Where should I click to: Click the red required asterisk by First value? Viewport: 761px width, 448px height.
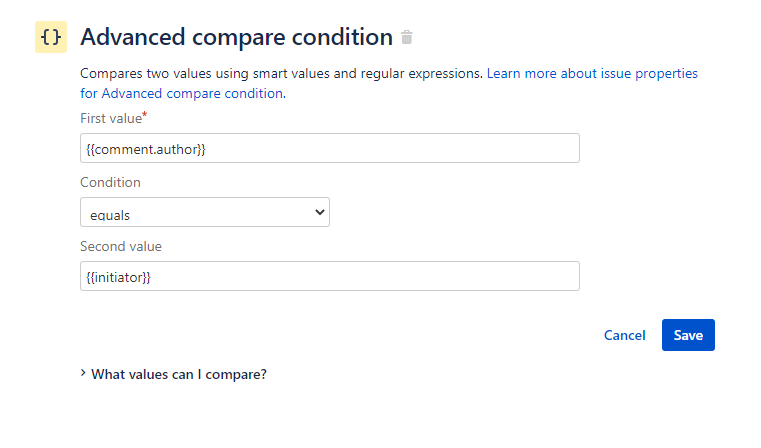144,116
